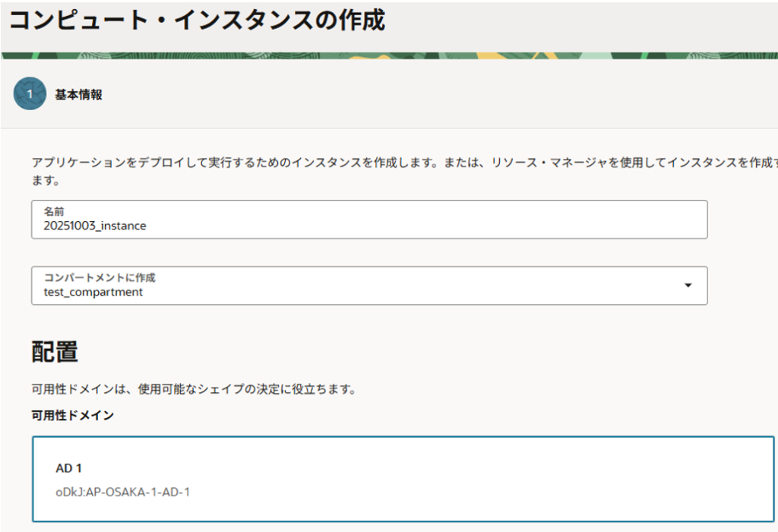Click the 可用性ドメイン field label
This screenshot has width=778, height=532.
73,415
